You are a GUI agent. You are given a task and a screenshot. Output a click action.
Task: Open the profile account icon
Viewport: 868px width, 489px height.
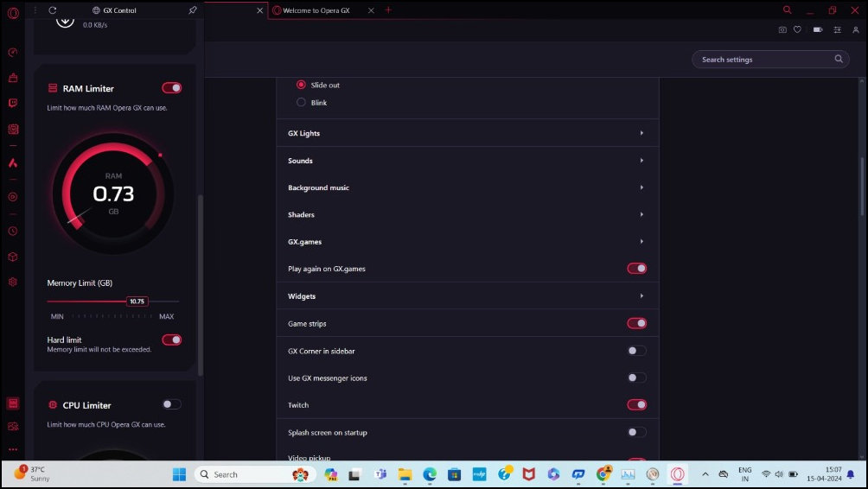click(855, 30)
